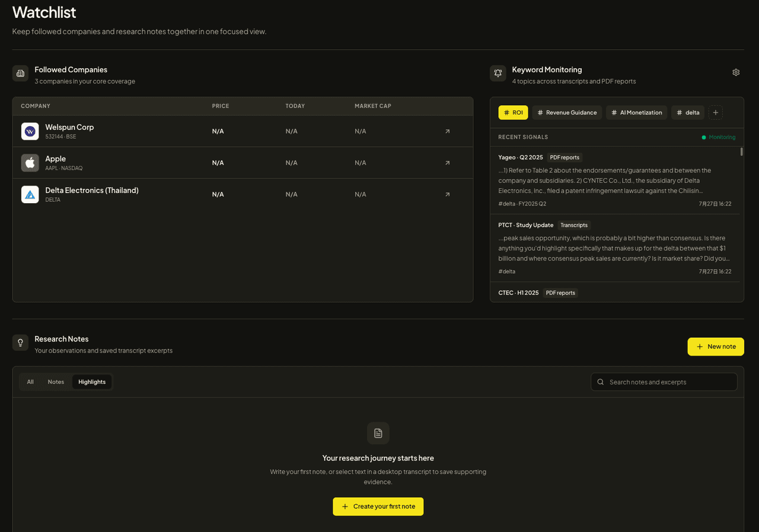759x532 pixels.
Task: Switch to the Highlights tab
Action: point(92,382)
